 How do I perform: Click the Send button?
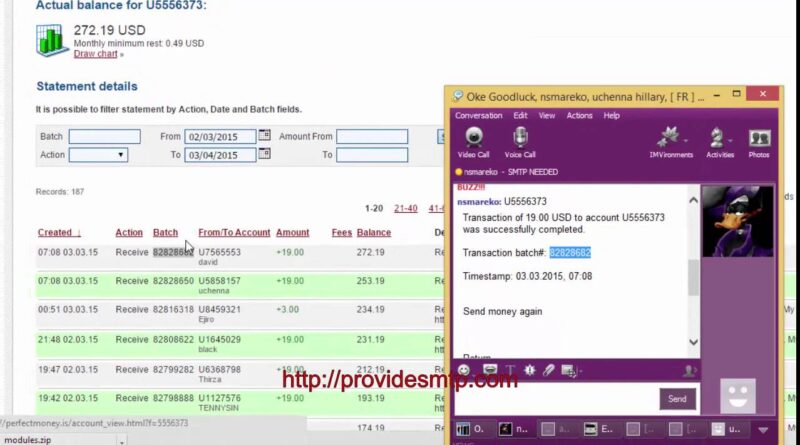click(677, 399)
